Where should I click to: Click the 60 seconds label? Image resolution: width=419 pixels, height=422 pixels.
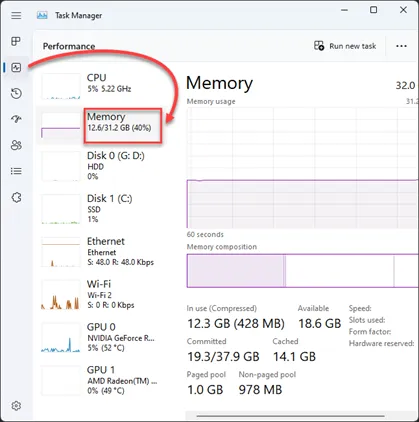click(205, 234)
